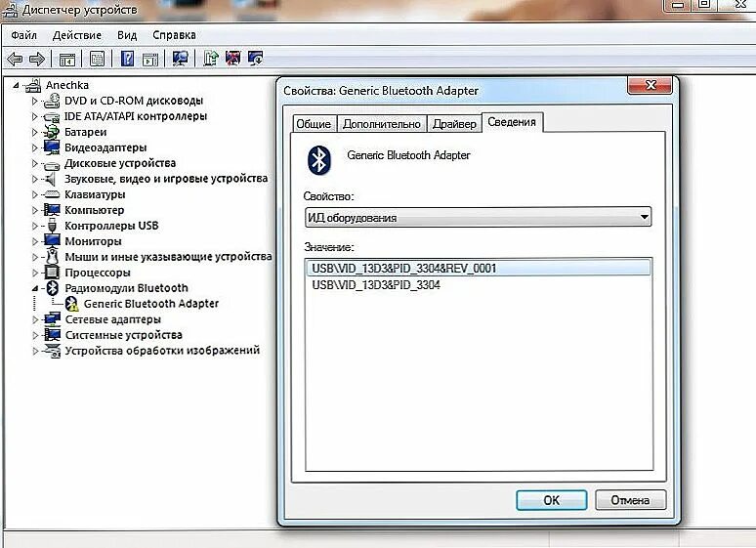The height and width of the screenshot is (548, 756).
Task: Click the large Bluetooth logo in dialog
Action: pos(318,160)
